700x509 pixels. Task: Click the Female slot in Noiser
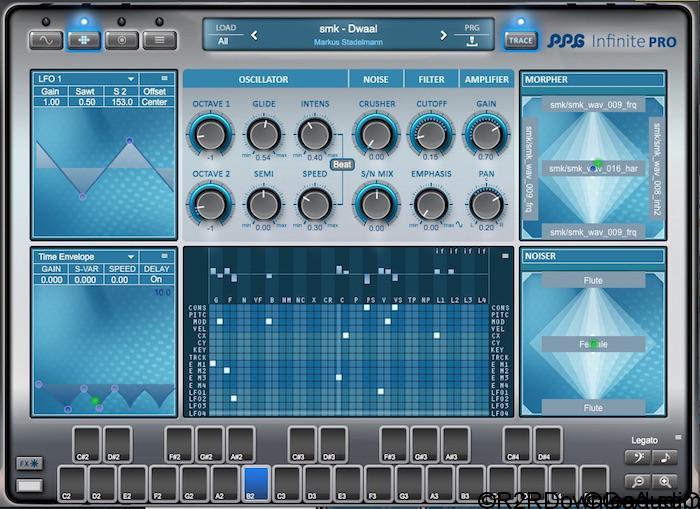point(593,344)
